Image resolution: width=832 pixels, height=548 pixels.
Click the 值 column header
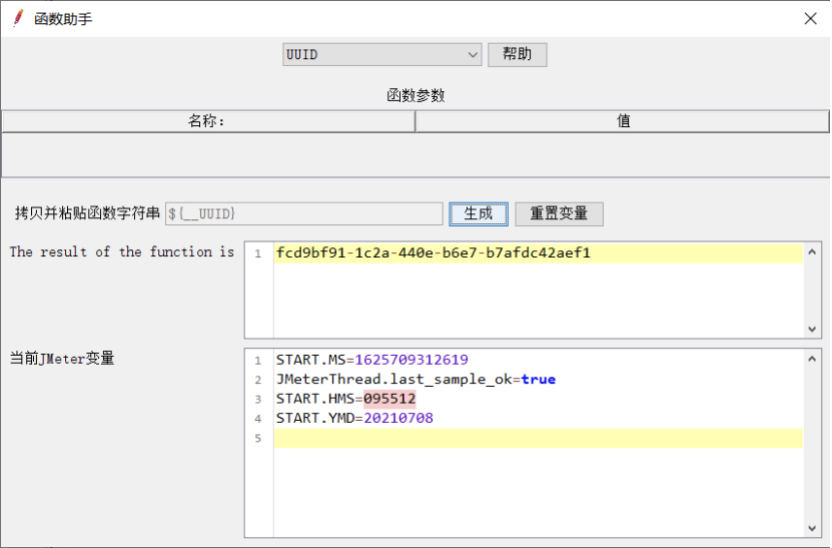coord(622,121)
